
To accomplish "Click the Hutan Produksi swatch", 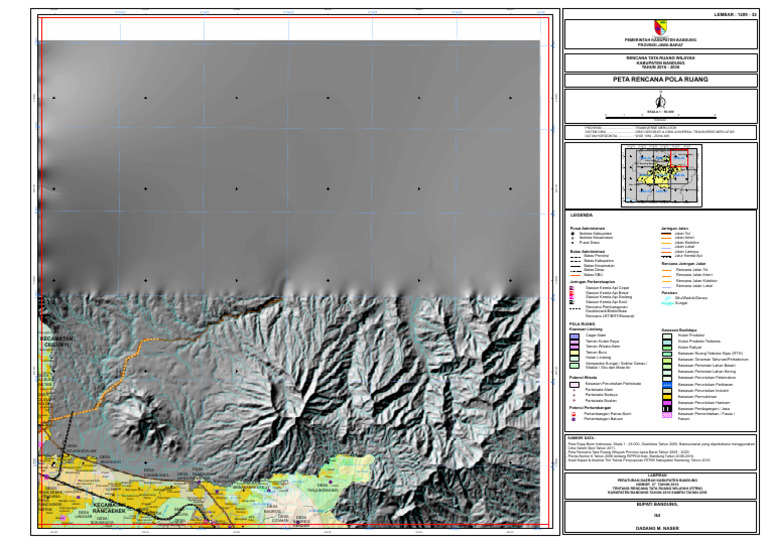I will pyautogui.click(x=667, y=336).
